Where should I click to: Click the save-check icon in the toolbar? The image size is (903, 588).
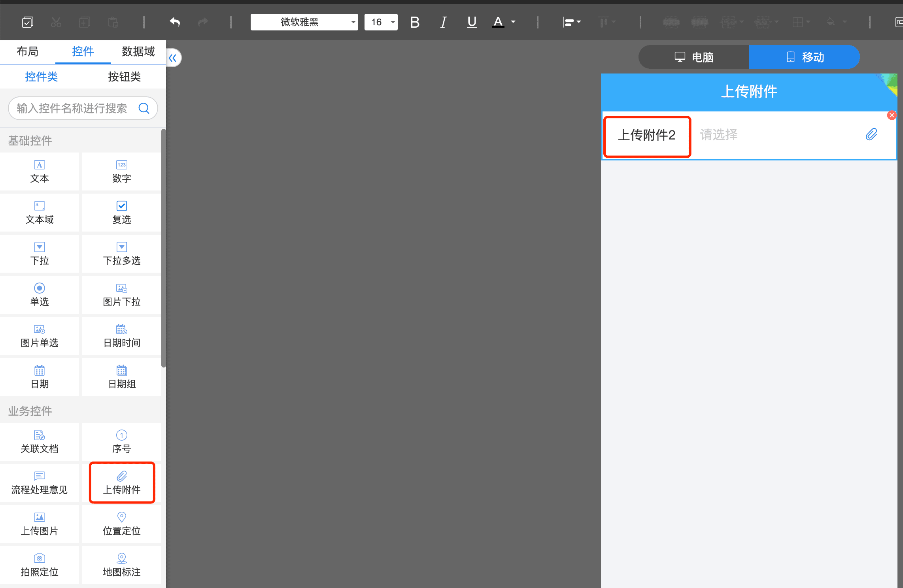pyautogui.click(x=27, y=22)
